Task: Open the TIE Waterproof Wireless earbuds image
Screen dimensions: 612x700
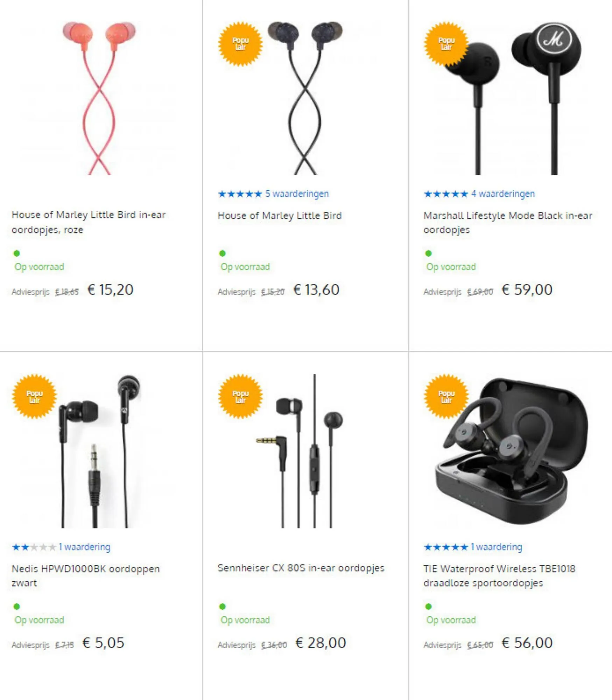Action: 511,451
